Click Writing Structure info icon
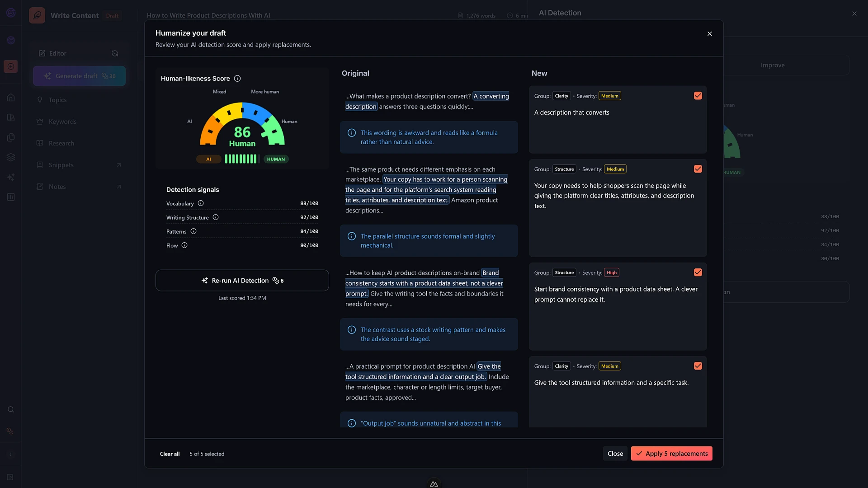 216,217
